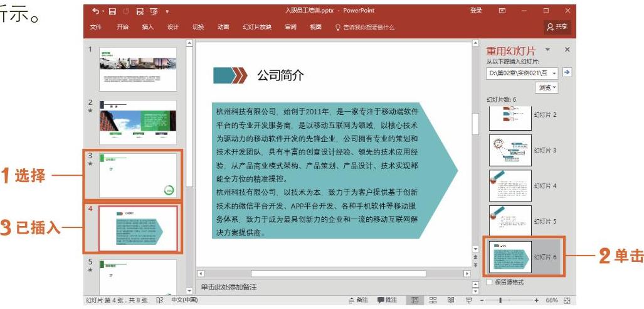Save the presentation with the floppy icon
This screenshot has width=644, height=309.
click(x=112, y=11)
